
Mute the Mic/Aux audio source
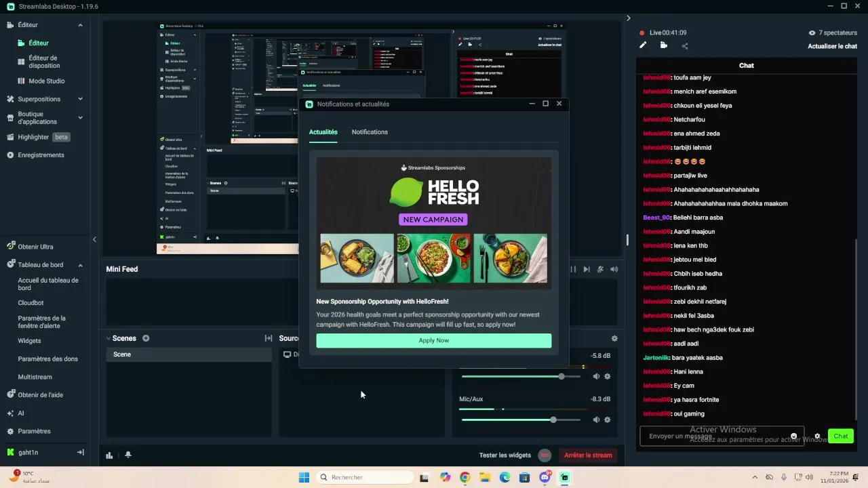tap(596, 420)
